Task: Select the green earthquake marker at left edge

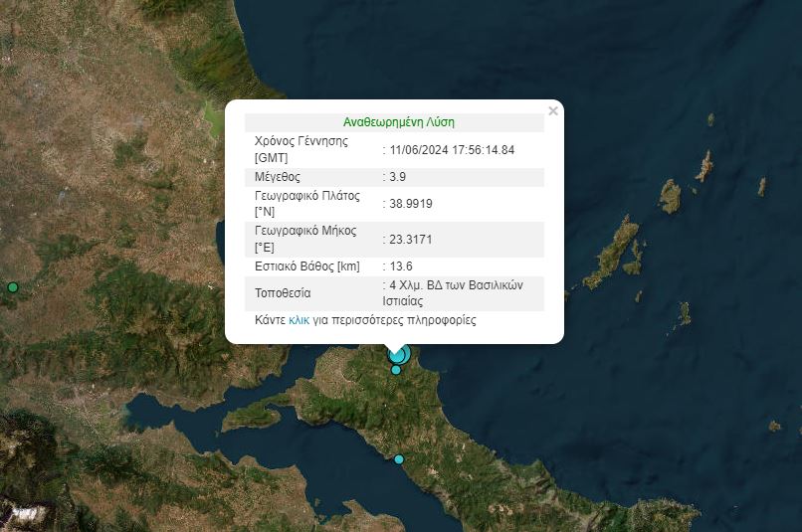Action: pyautogui.click(x=12, y=287)
